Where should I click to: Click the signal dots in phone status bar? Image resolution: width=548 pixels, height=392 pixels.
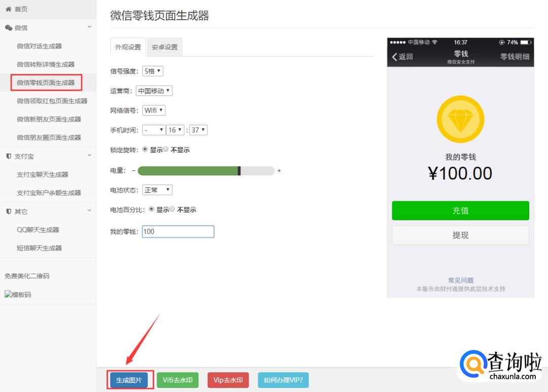point(398,42)
